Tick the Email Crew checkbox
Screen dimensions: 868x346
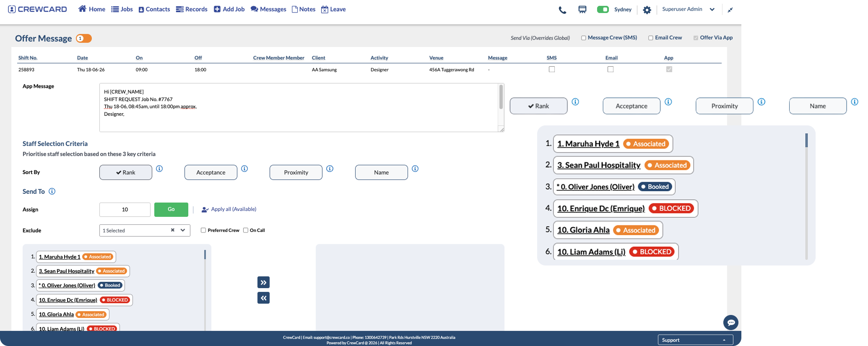coord(651,38)
